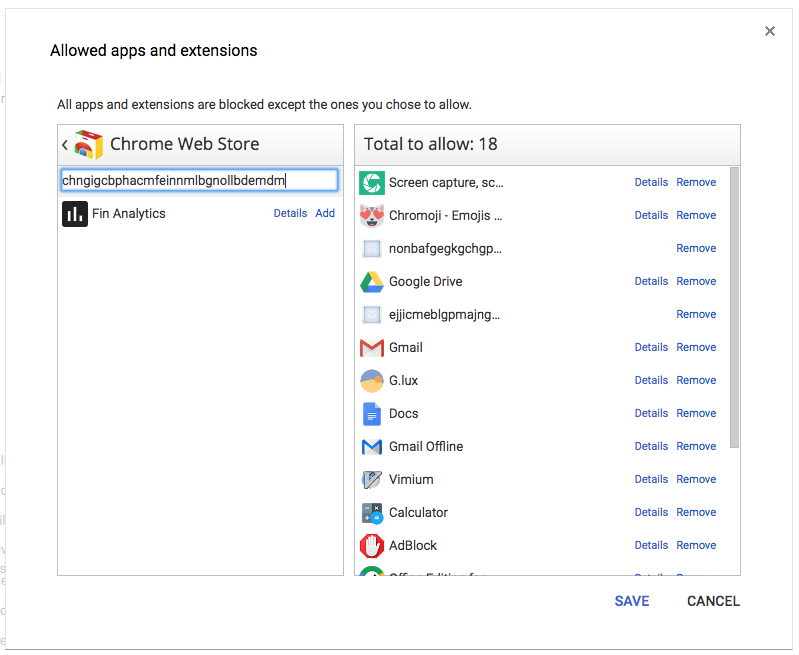Select the Calculator row name
This screenshot has width=799, height=655.
(x=418, y=513)
